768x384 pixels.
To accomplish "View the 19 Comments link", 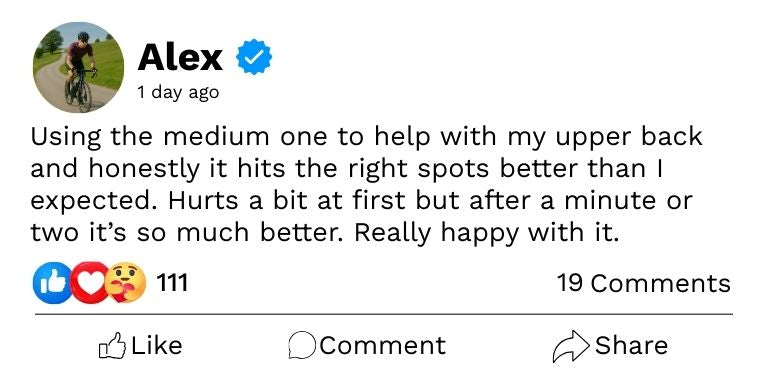I will tap(644, 283).
